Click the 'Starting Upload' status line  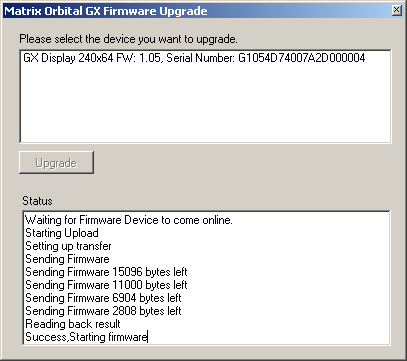point(62,233)
